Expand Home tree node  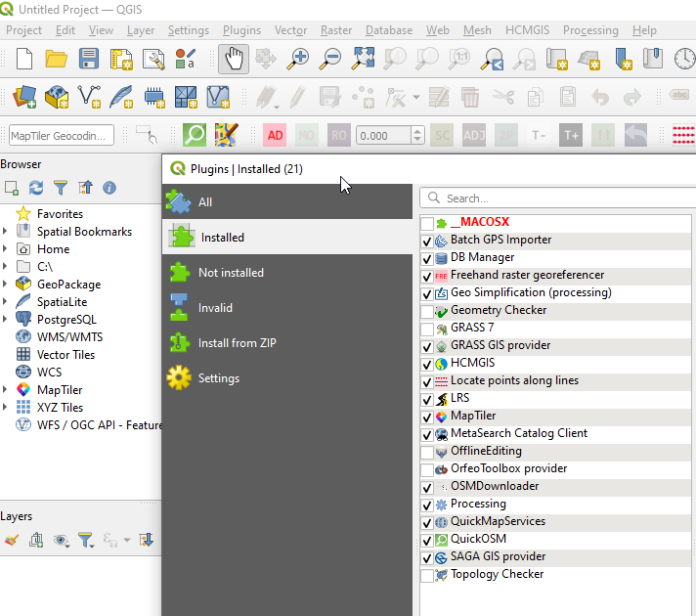coord(5,248)
